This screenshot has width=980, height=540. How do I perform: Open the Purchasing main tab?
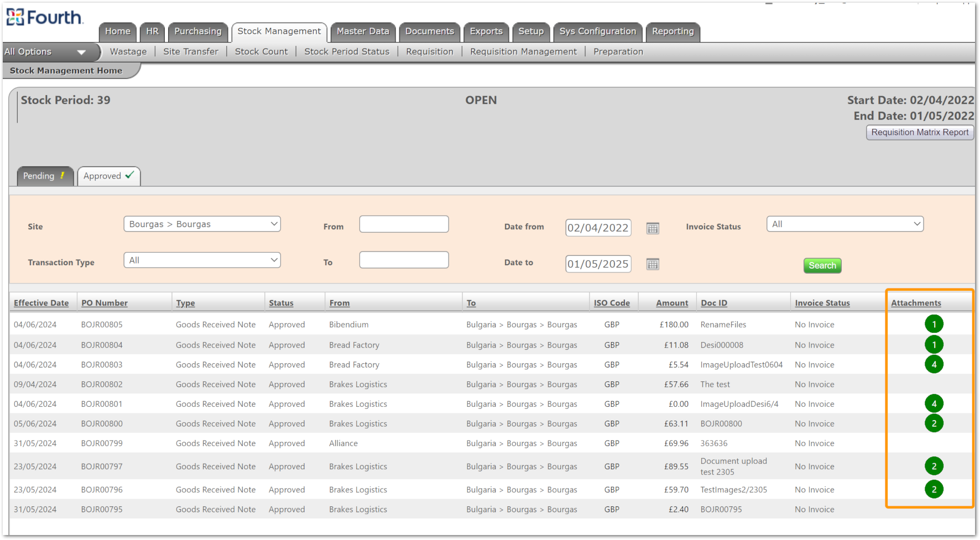(x=197, y=32)
